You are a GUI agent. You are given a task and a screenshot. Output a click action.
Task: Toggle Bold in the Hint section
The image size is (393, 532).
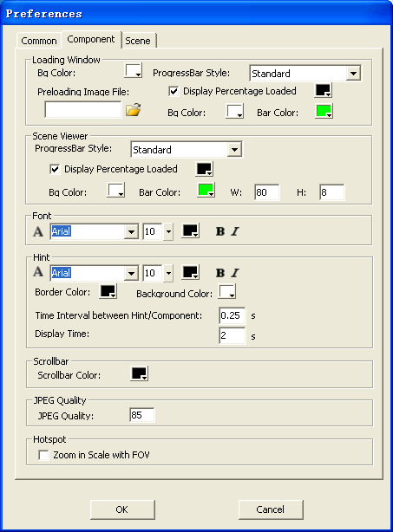[220, 273]
